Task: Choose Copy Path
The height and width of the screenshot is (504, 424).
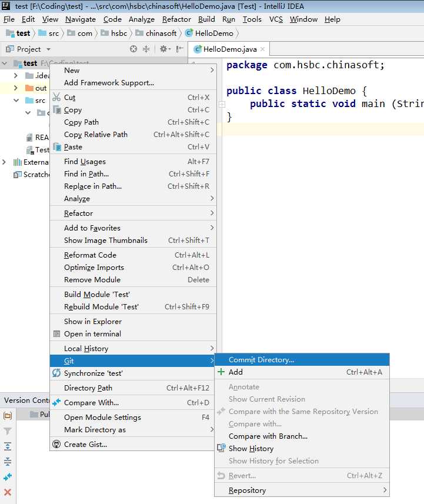Action: pos(133,122)
